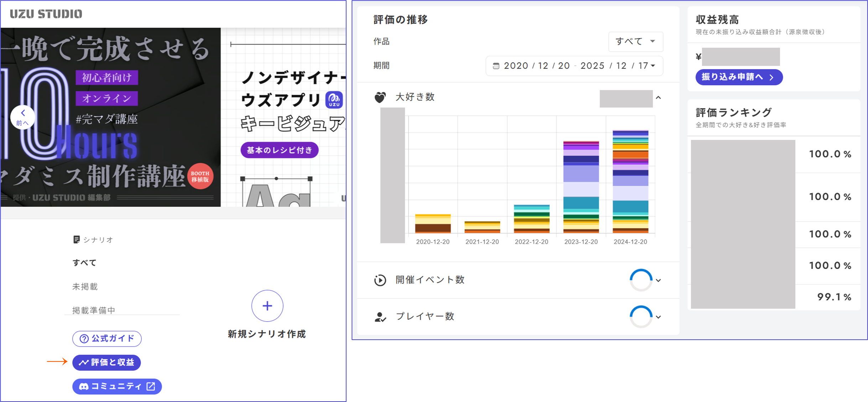Viewport: 868px width, 402px height.
Task: Open the コミュニティ Discord link
Action: coord(117,386)
